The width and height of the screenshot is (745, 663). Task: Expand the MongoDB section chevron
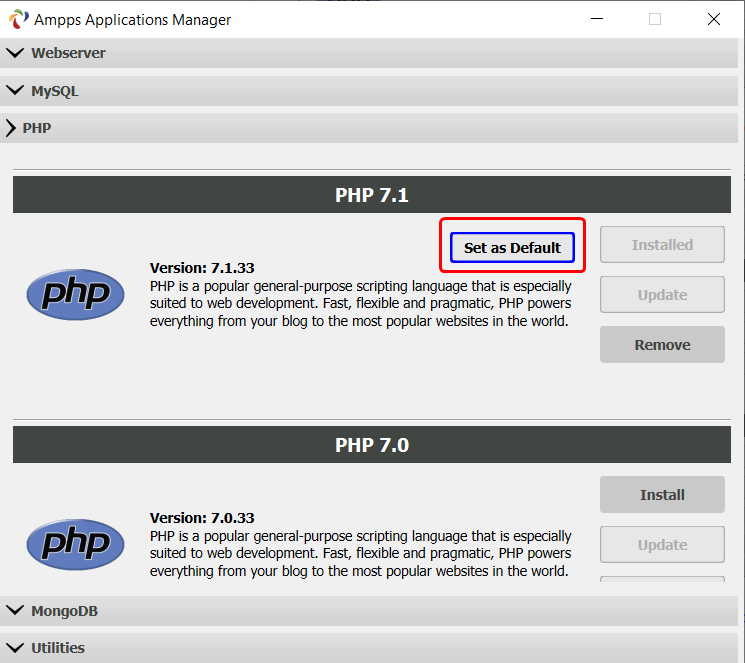click(15, 610)
